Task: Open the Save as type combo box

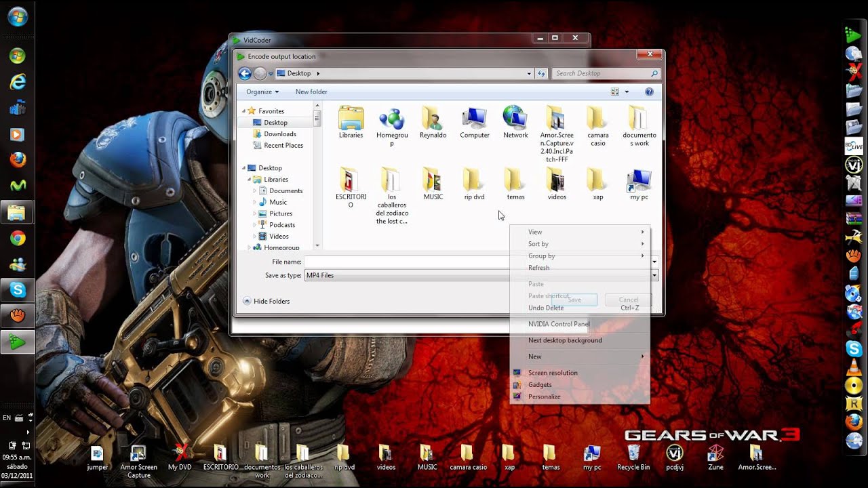Action: click(481, 275)
